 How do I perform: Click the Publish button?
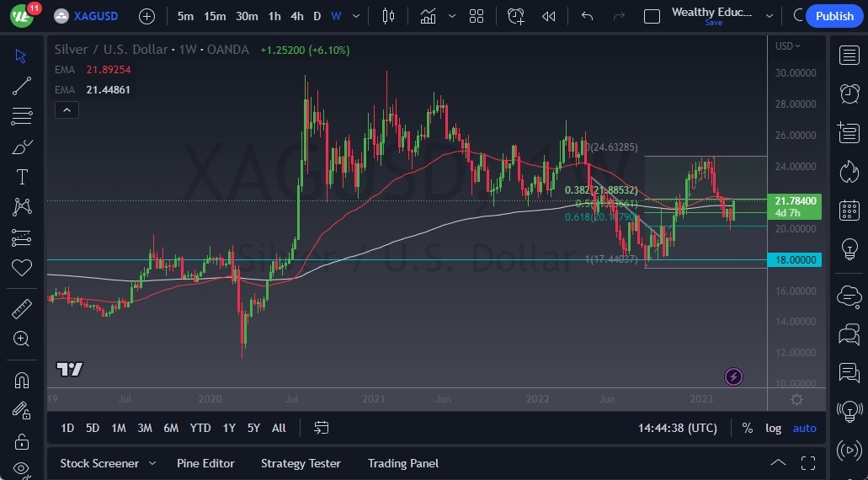coord(834,16)
